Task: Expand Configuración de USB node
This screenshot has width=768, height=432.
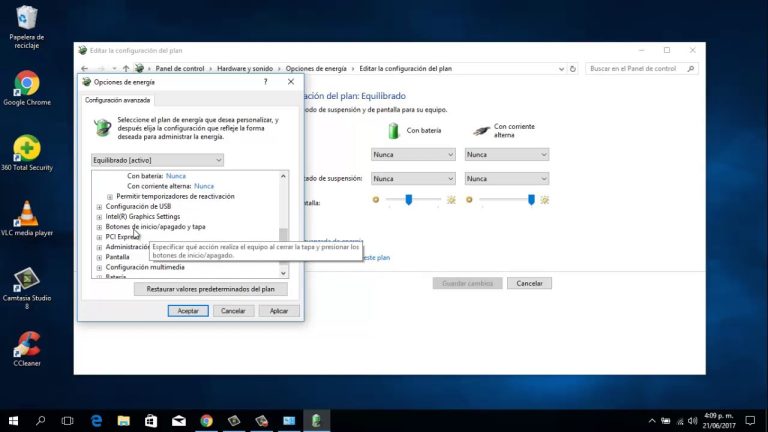Action: pyautogui.click(x=99, y=207)
